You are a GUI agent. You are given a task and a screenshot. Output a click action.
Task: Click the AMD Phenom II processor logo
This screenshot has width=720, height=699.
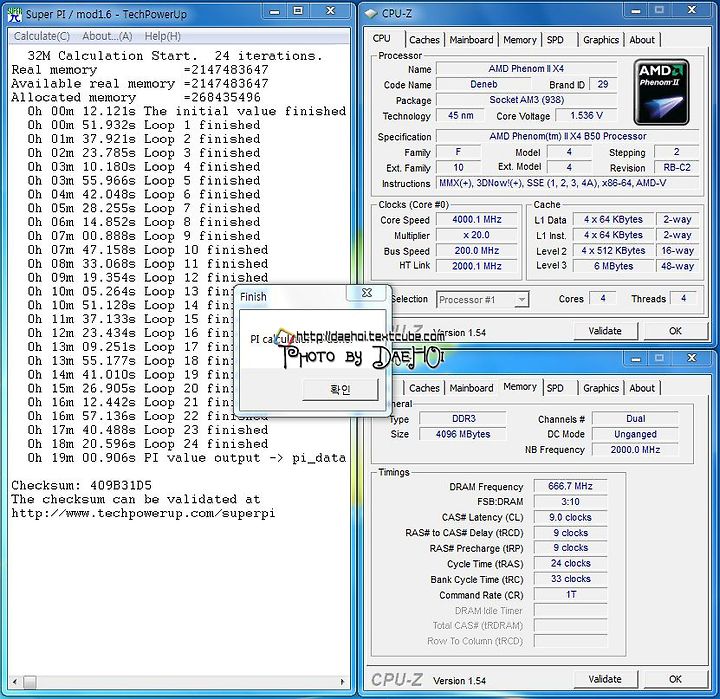tap(661, 92)
